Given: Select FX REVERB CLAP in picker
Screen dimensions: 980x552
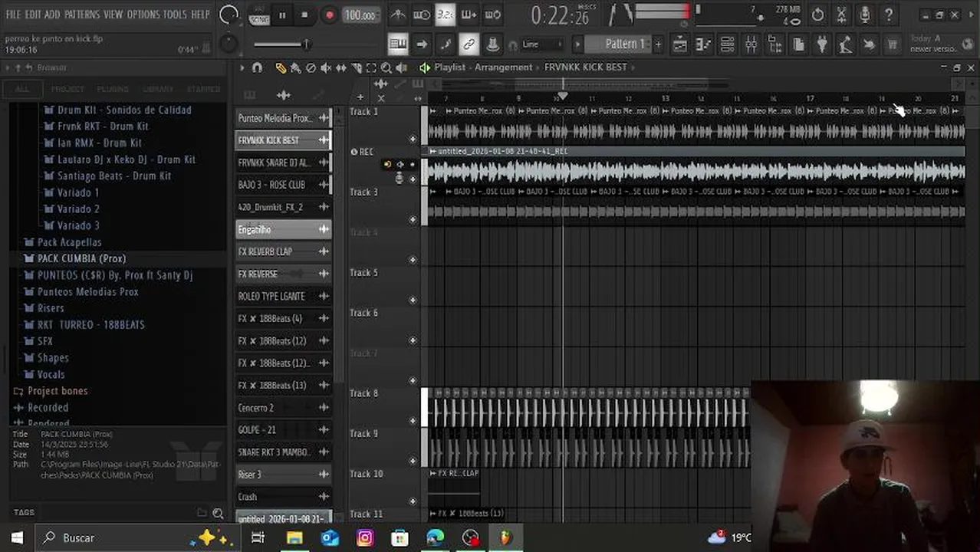Looking at the screenshot, I should [x=283, y=251].
